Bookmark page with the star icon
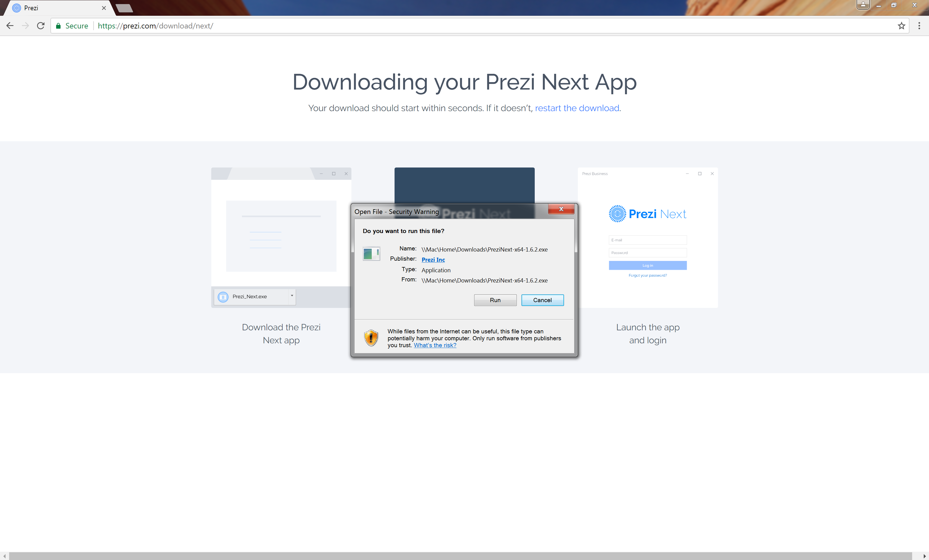929x560 pixels. [x=901, y=26]
